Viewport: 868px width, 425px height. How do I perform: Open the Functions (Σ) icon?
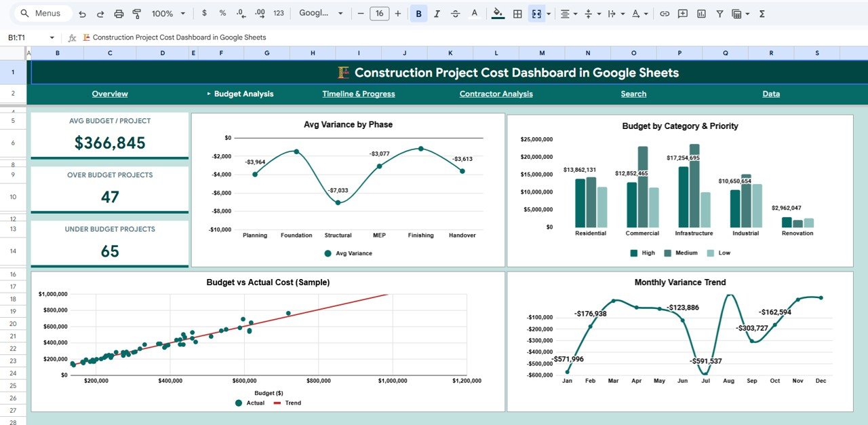762,13
